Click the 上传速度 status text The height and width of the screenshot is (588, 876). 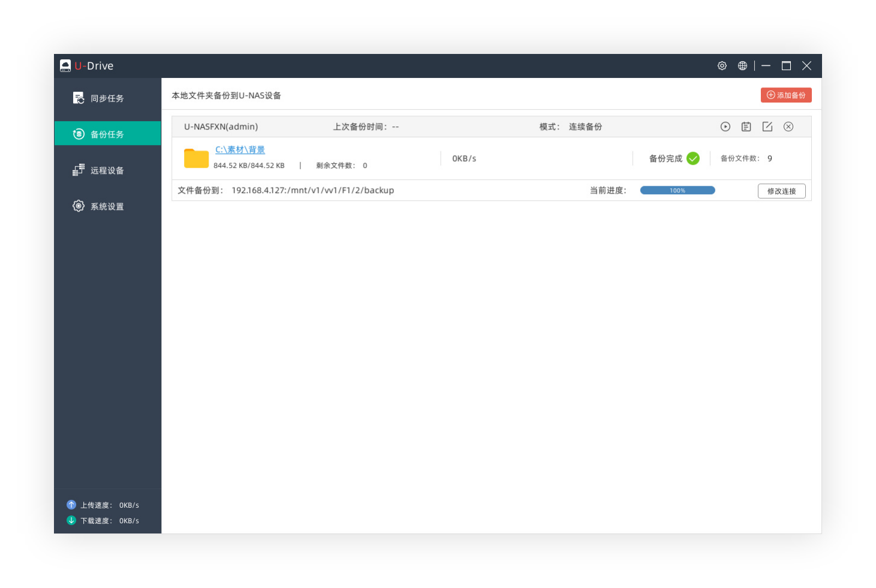pos(96,505)
